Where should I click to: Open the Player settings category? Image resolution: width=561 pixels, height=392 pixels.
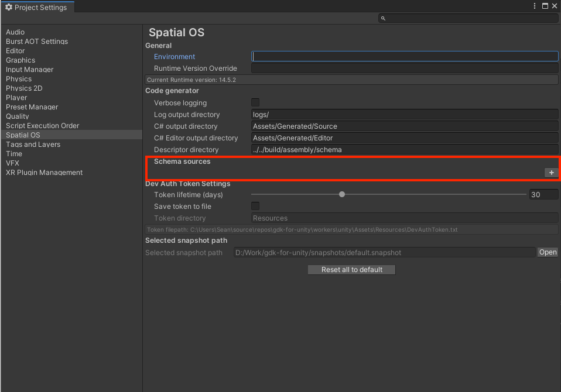click(16, 98)
